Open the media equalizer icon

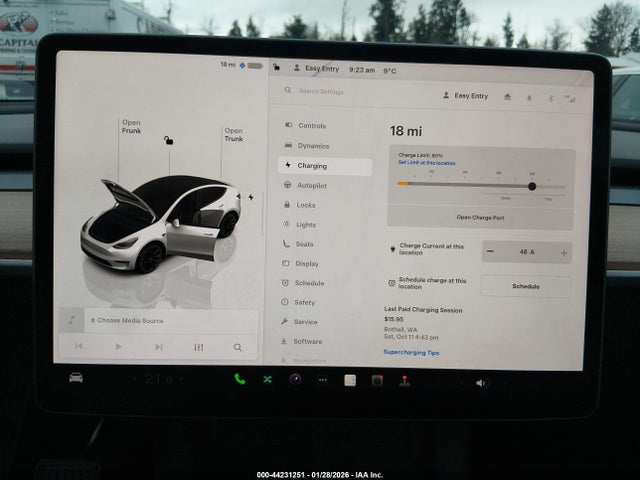198,347
